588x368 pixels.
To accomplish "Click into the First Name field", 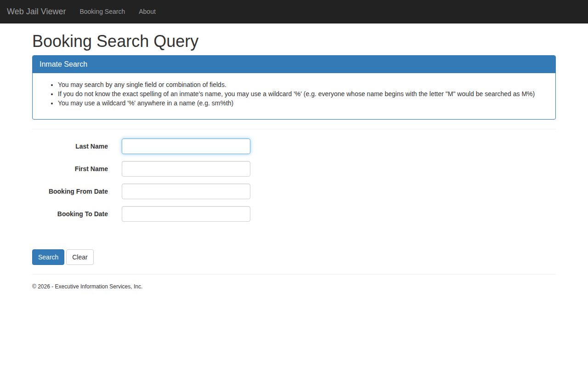I will click(186, 169).
